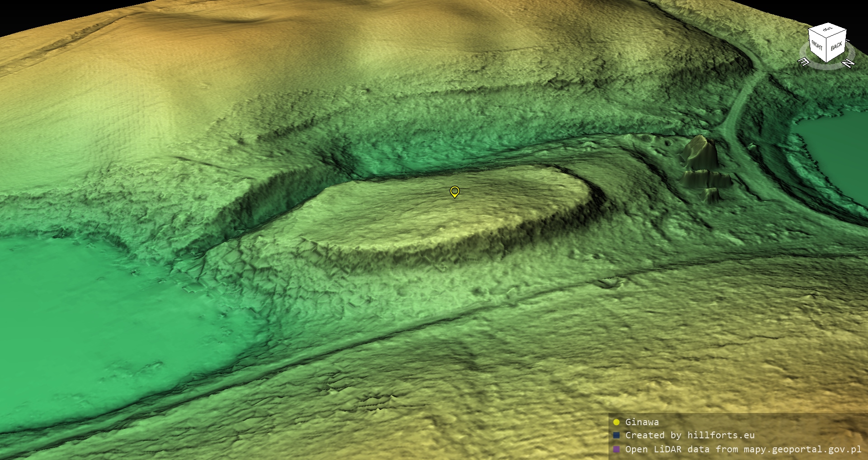Click the yellow Ginawa location pin marker
The height and width of the screenshot is (460, 868).
[x=455, y=192]
